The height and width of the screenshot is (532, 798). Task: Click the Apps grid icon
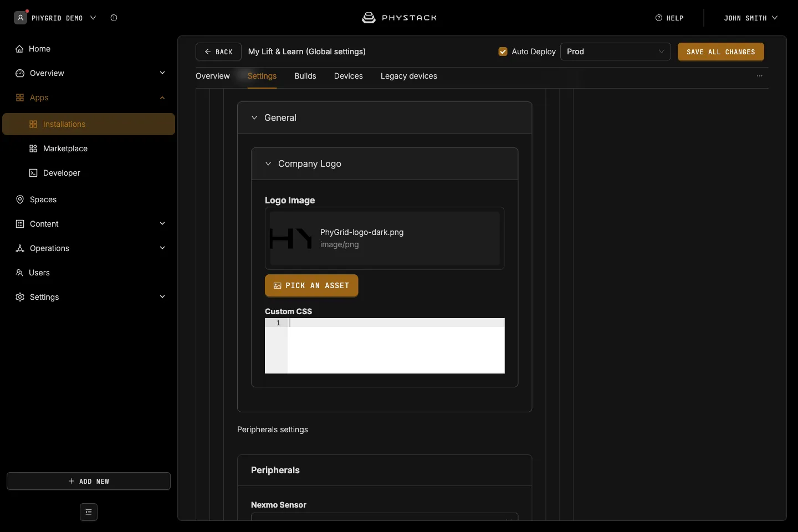(x=20, y=98)
